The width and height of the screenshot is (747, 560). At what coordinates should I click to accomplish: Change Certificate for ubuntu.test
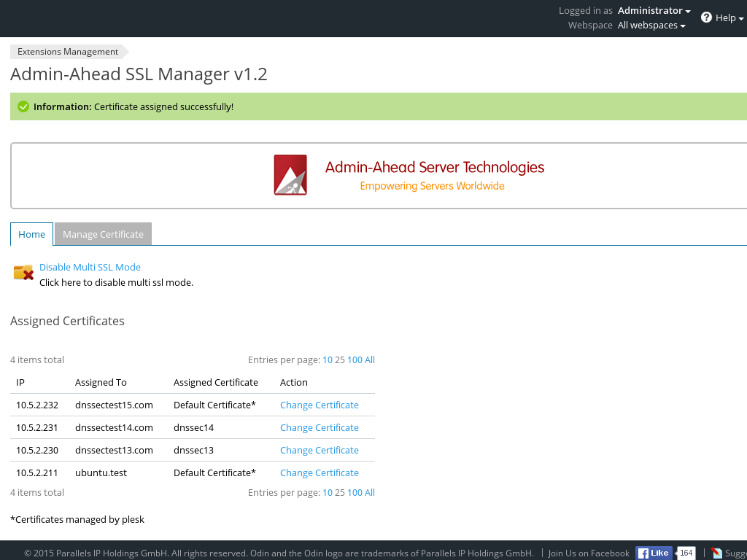[x=320, y=472]
